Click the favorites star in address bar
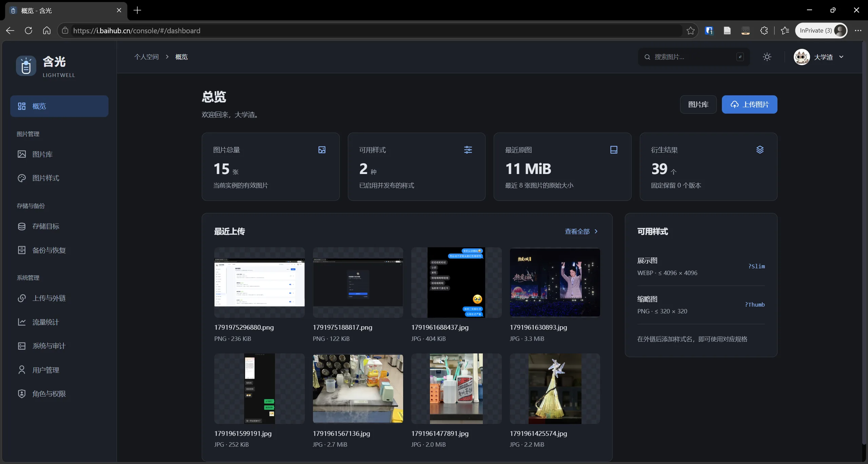Image resolution: width=868 pixels, height=464 pixels. pos(691,31)
